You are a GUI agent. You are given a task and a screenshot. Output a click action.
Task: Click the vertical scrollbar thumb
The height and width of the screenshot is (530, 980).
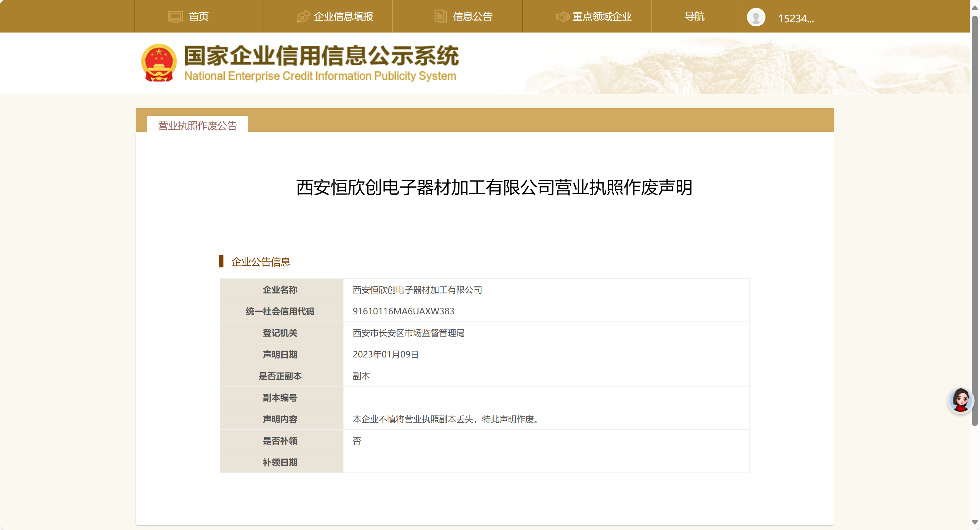pos(975,221)
